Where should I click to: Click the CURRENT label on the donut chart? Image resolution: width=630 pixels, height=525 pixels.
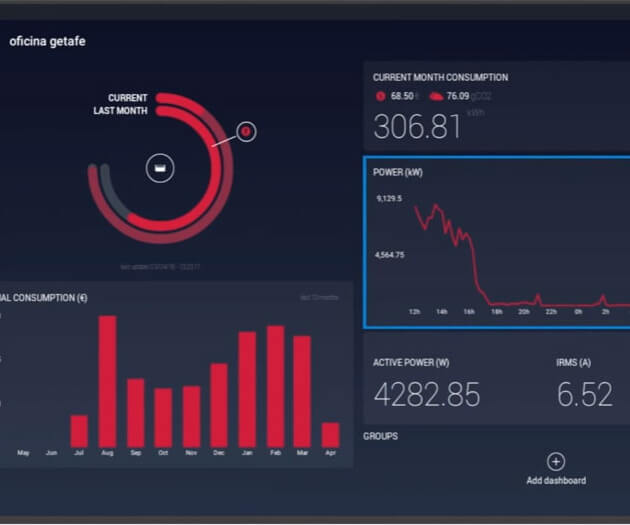pyautogui.click(x=127, y=98)
